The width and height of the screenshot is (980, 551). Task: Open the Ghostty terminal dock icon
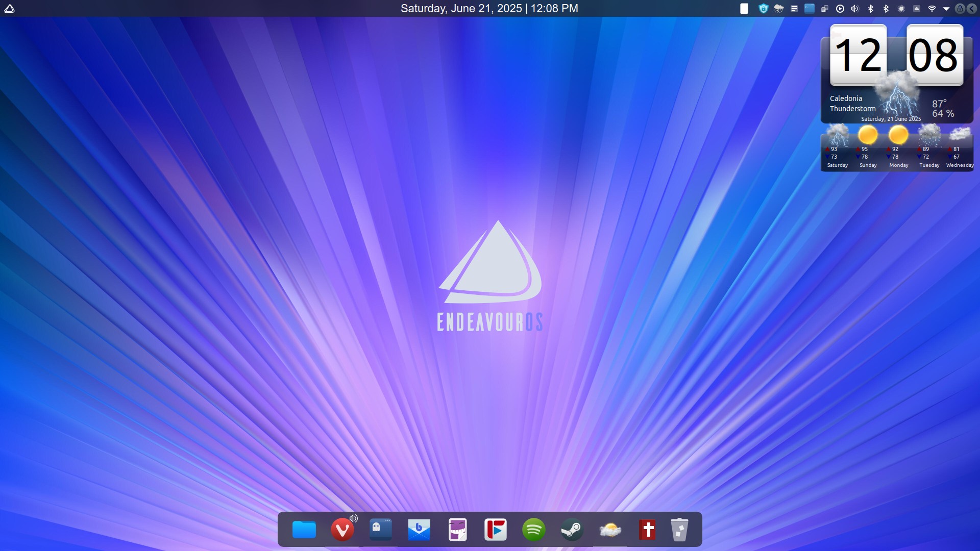(x=381, y=530)
